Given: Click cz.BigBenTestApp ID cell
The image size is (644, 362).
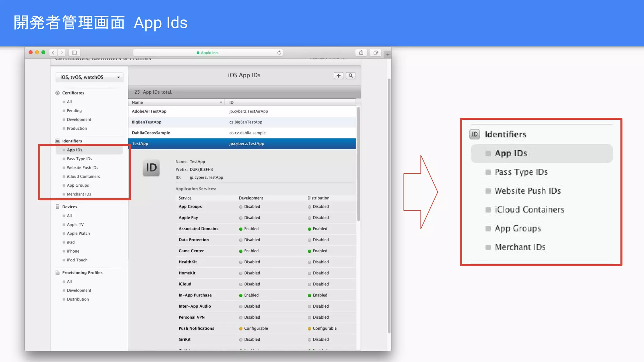Looking at the screenshot, I should (x=246, y=122).
